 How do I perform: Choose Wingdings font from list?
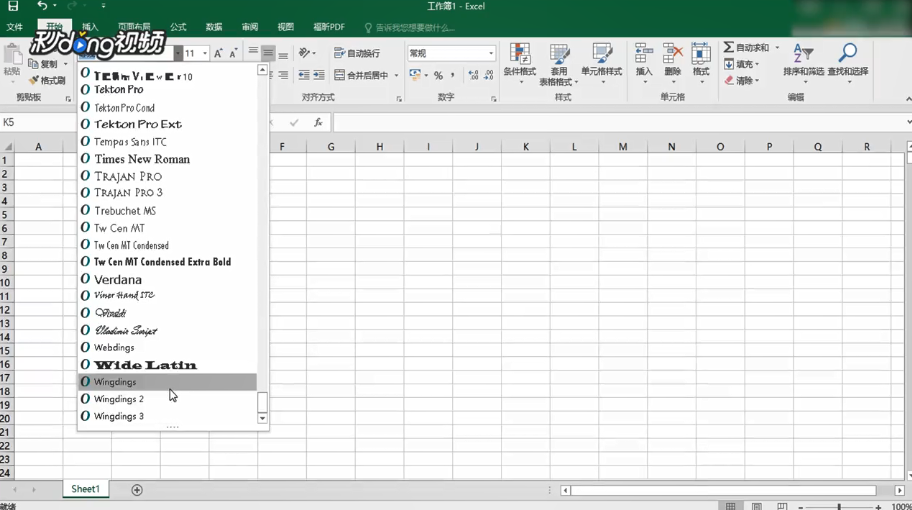pos(168,382)
